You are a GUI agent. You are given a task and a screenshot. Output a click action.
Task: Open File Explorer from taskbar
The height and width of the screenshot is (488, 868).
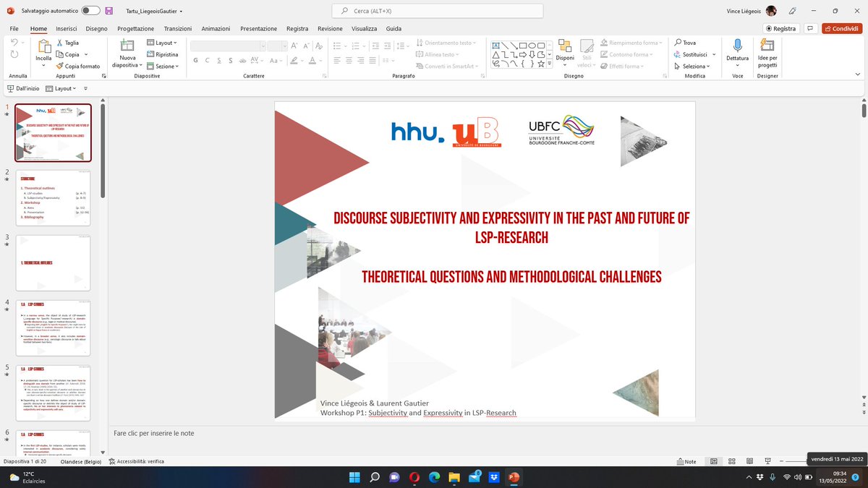click(454, 477)
